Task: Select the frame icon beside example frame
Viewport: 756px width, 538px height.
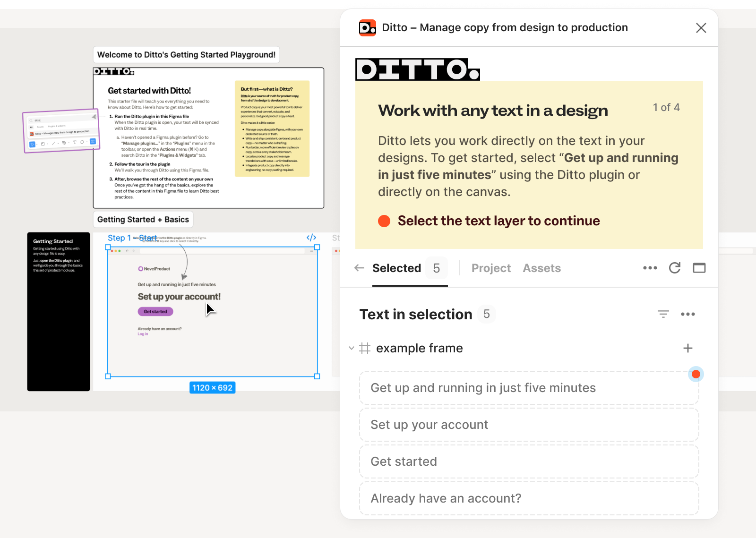Action: click(x=365, y=348)
